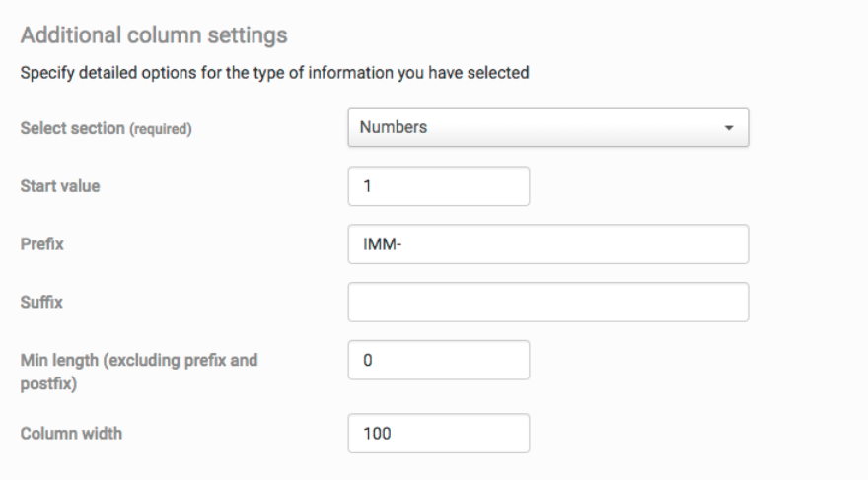Click the selected Numbers value text
This screenshot has height=480, width=868.
click(394, 127)
